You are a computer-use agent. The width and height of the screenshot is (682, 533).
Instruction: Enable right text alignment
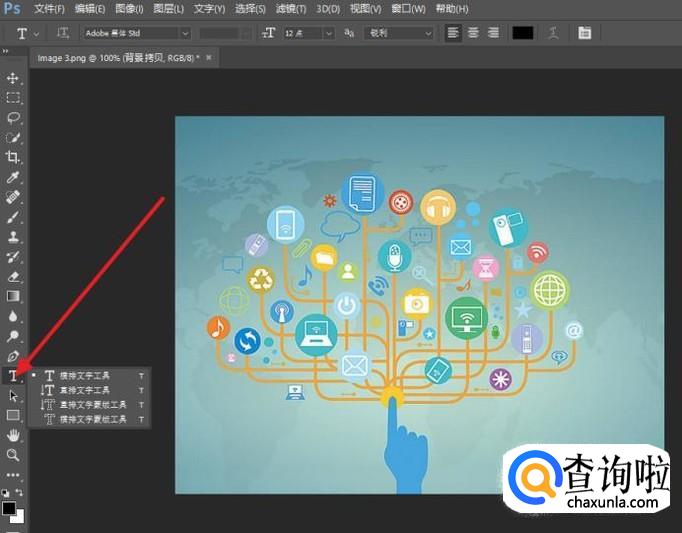pos(493,33)
